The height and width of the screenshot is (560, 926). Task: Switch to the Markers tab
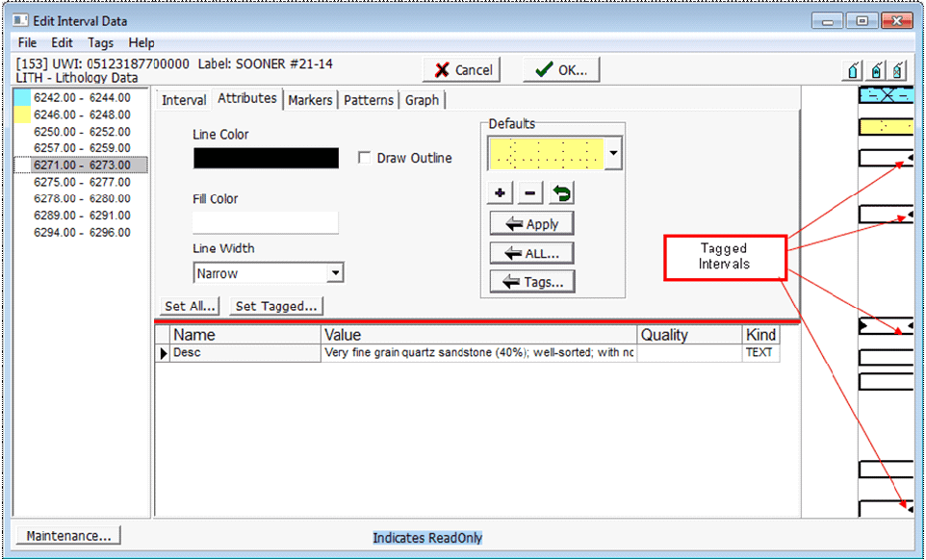pos(310,100)
